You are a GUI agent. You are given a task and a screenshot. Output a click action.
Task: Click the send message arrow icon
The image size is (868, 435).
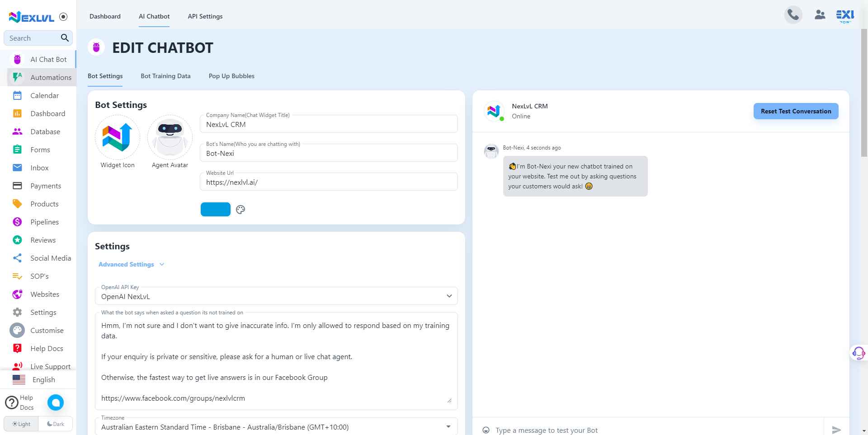(837, 430)
